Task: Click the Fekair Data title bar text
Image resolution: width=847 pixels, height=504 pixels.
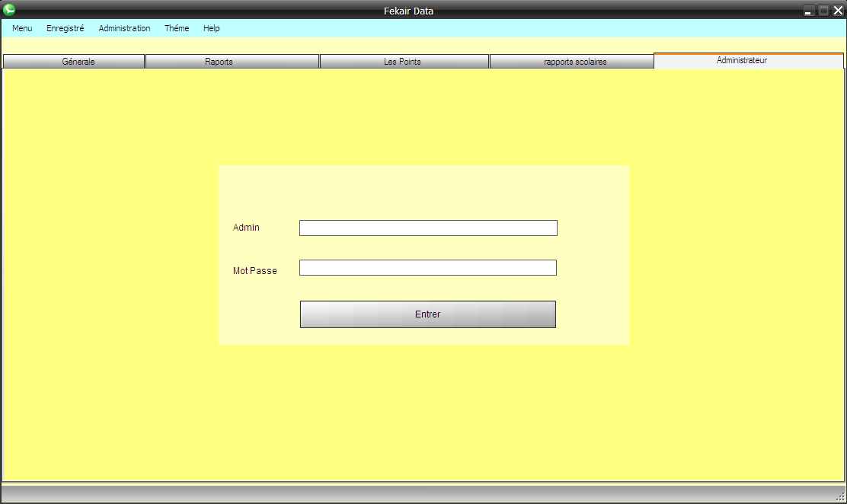Action: tap(408, 11)
